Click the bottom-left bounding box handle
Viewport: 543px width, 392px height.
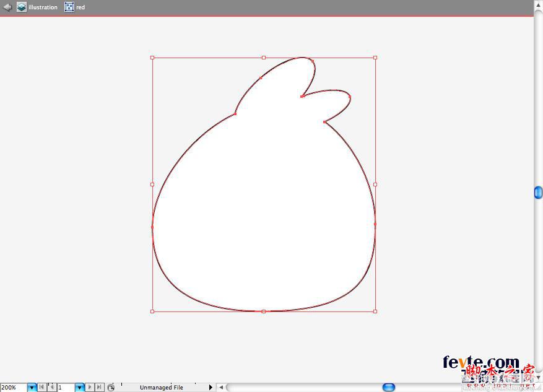point(152,311)
